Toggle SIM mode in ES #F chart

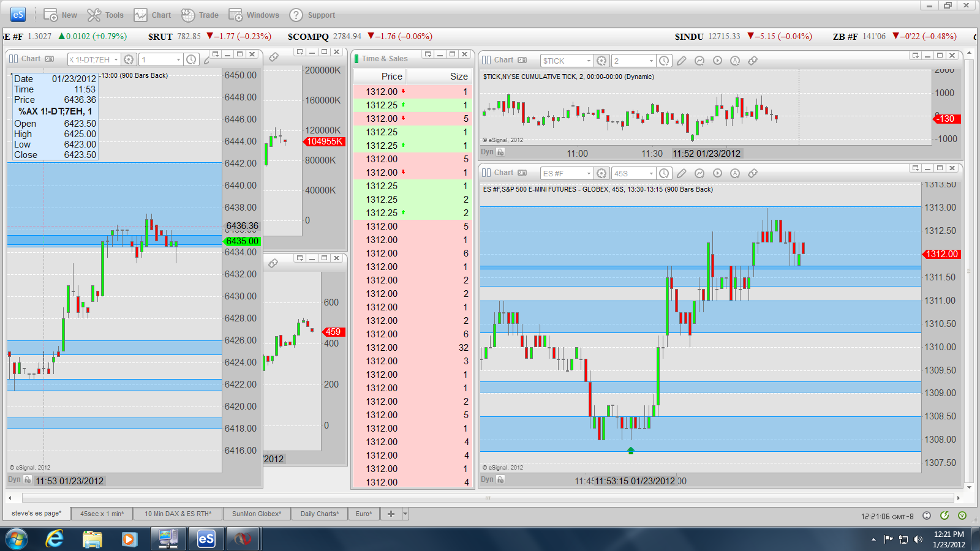[x=522, y=173]
